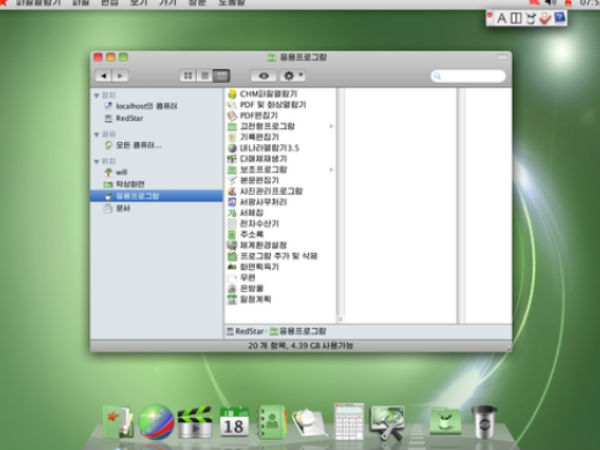Launch the clapperboard media player from the dock
The height and width of the screenshot is (450, 600).
pyautogui.click(x=195, y=422)
